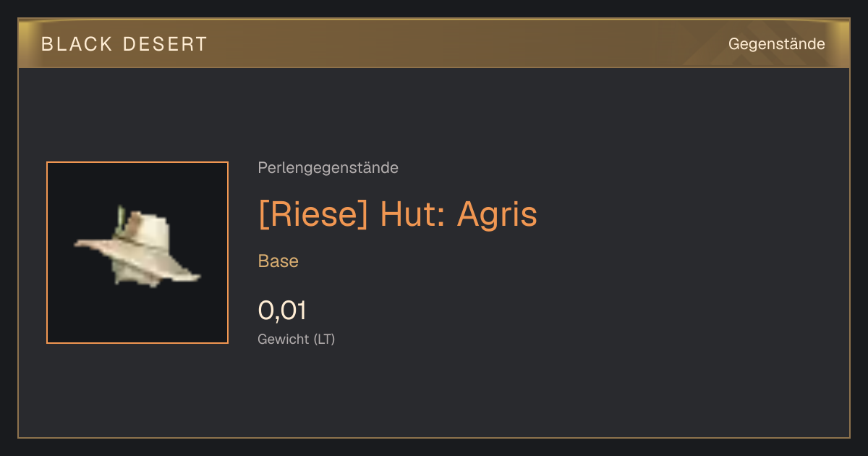Click the word Agris in the item title
Viewport: 868px width, 456px height.
pyautogui.click(x=497, y=214)
